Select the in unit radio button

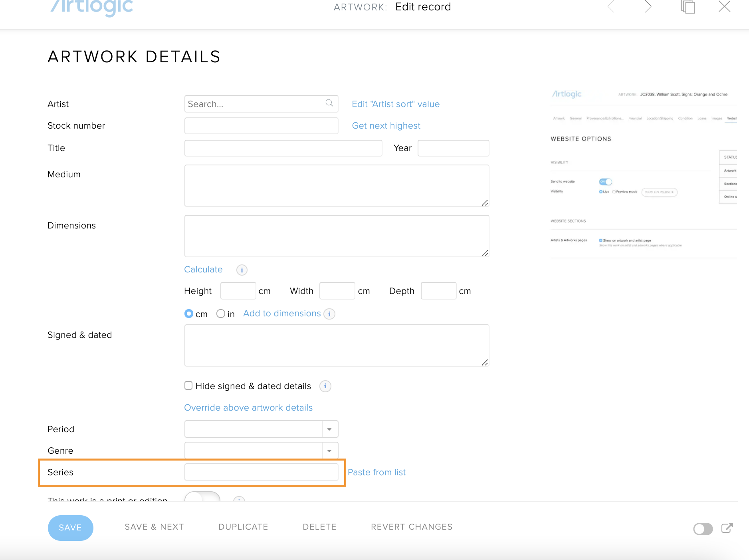221,314
